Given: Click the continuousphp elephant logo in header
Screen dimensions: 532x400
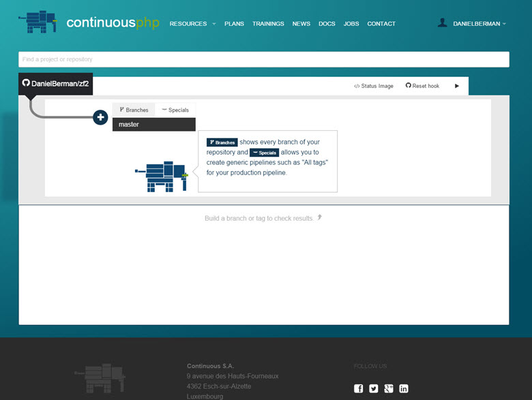Looking at the screenshot, I should 38,22.
